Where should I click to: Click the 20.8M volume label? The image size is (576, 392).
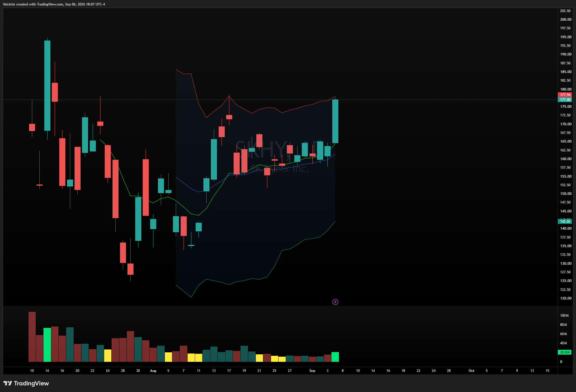[565, 352]
